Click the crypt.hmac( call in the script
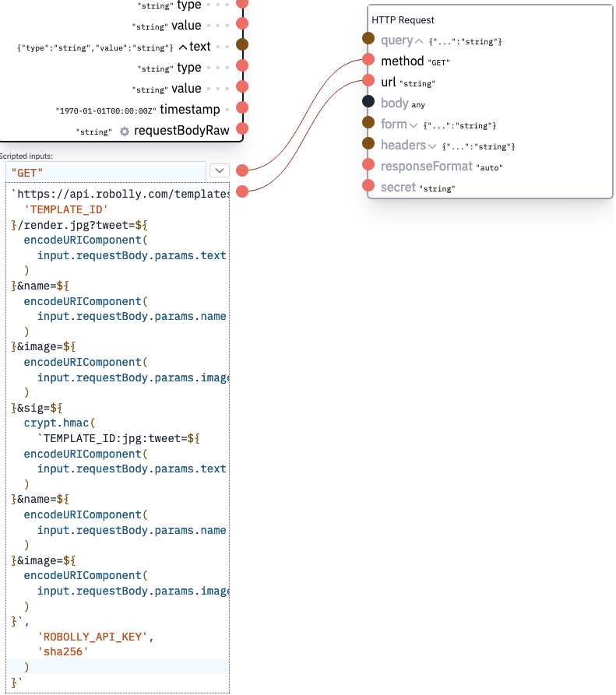 tap(59, 423)
